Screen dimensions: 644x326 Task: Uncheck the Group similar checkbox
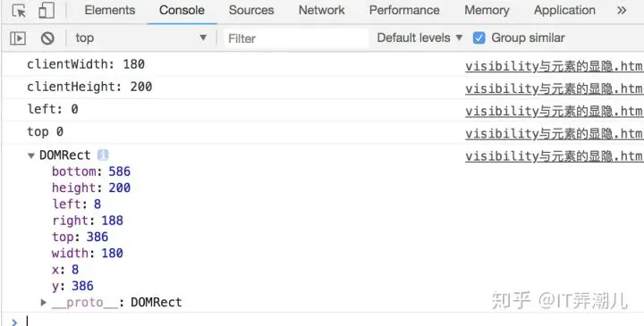click(479, 38)
